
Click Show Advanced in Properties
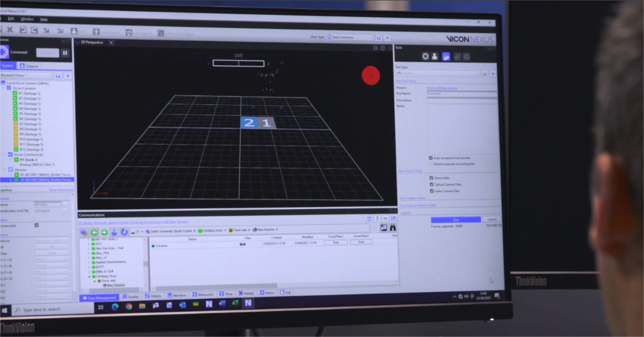point(61,190)
